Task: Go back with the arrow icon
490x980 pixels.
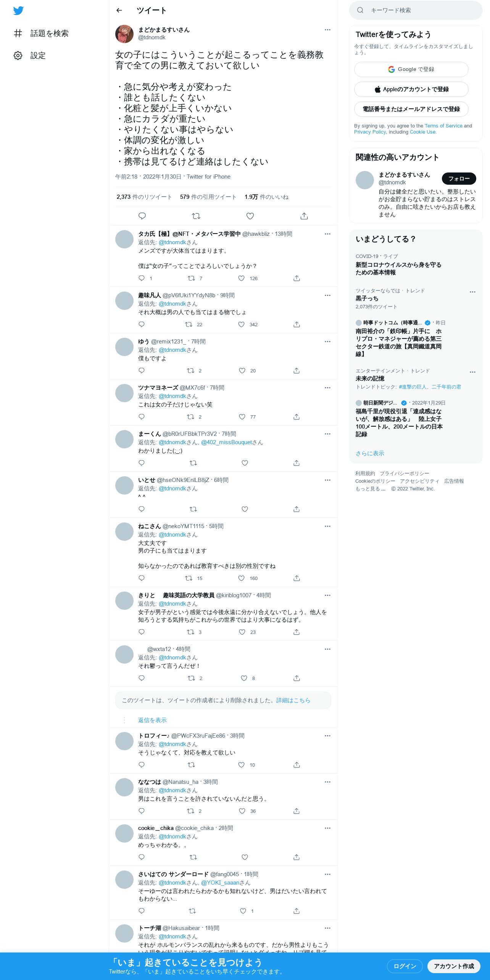Action: [119, 10]
